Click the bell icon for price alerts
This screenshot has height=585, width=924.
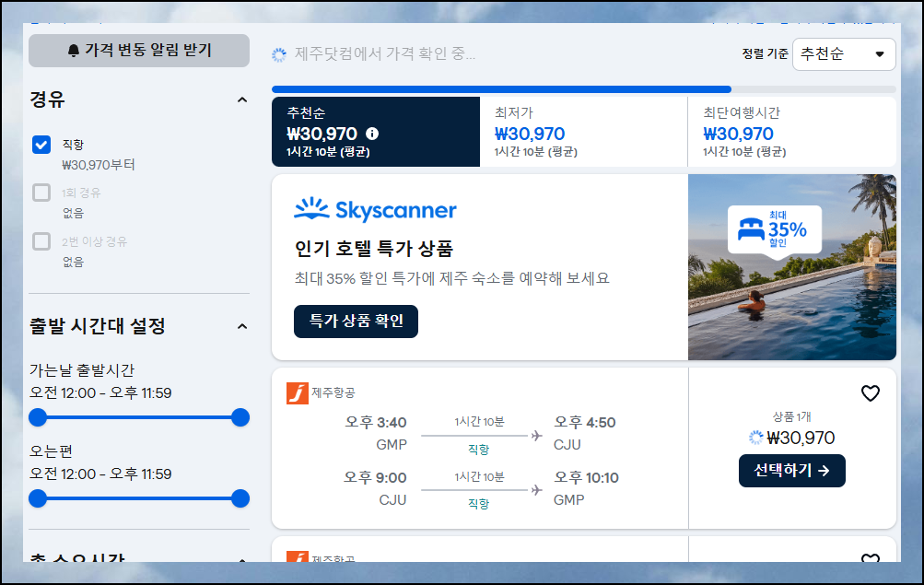click(x=74, y=51)
